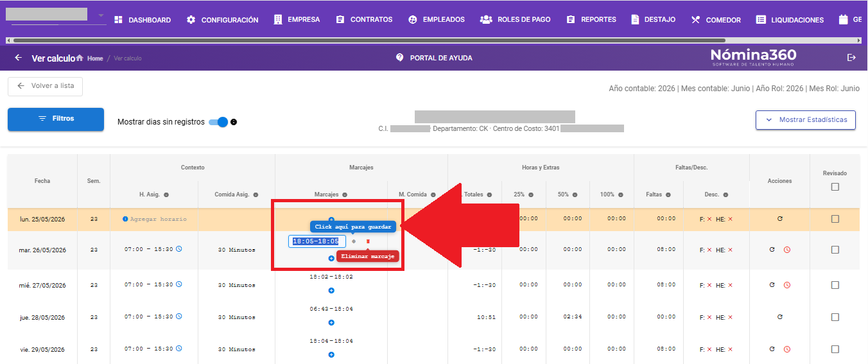Open the CONFIGURACIÓN menu
This screenshot has height=364, width=868.
point(222,20)
